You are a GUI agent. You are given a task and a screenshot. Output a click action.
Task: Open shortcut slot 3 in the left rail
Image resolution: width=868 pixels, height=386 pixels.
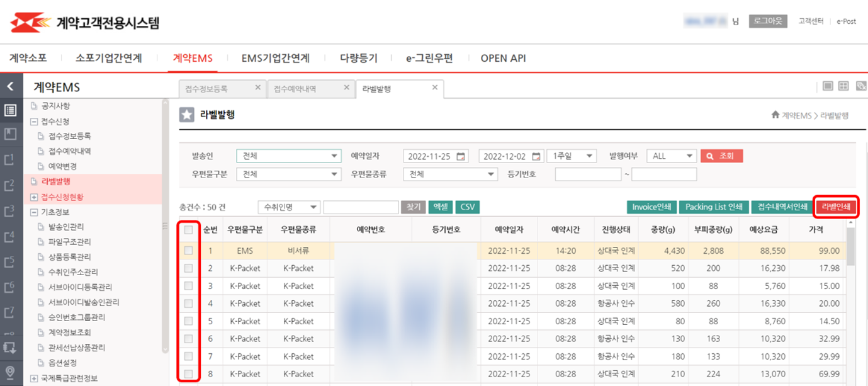[x=10, y=210]
